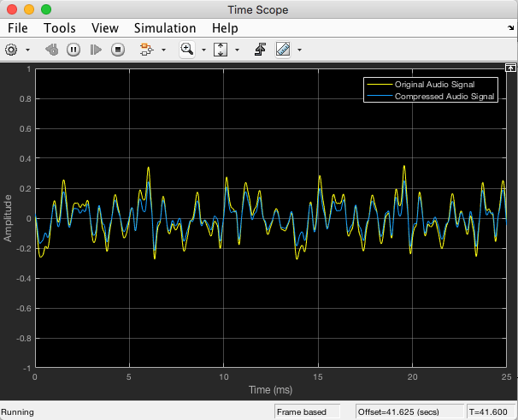Click the highlight Simulink block icon
The image size is (518, 420).
(146, 50)
